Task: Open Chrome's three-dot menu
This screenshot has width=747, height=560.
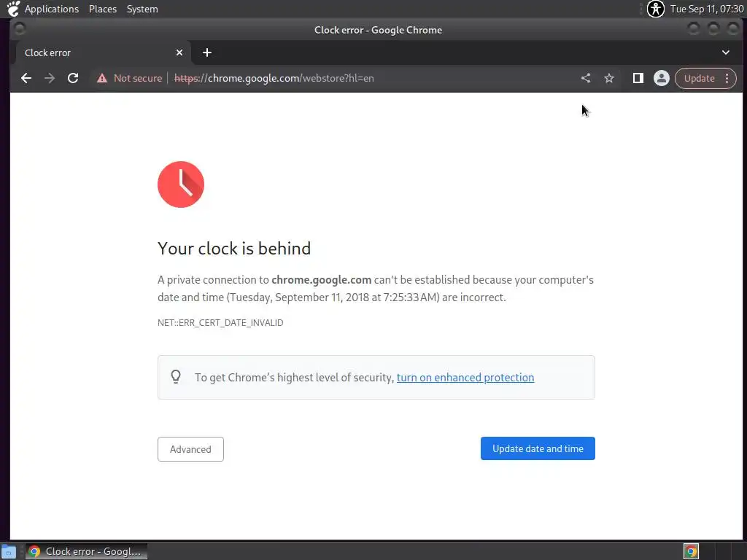Action: (x=727, y=78)
